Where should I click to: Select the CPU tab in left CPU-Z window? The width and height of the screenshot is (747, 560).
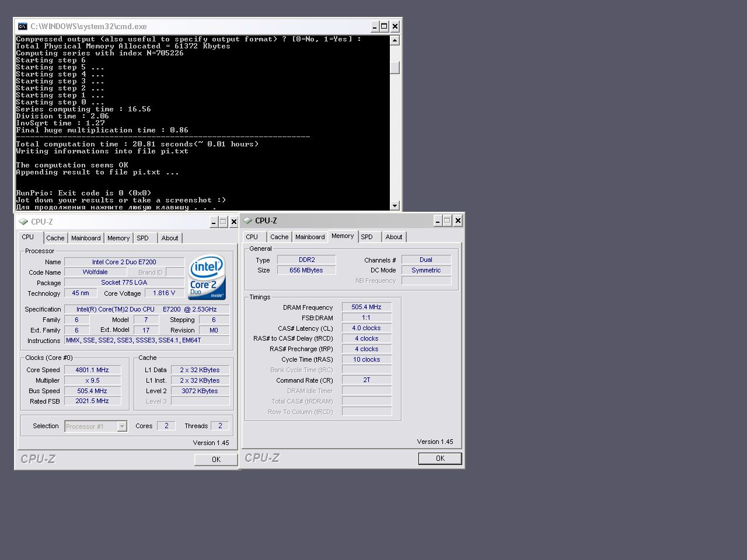click(x=28, y=237)
